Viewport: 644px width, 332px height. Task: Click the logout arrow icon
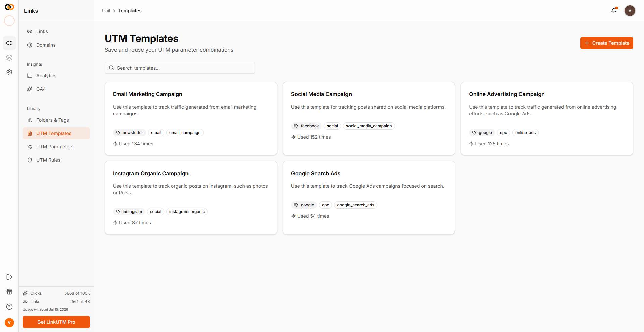tap(9, 277)
